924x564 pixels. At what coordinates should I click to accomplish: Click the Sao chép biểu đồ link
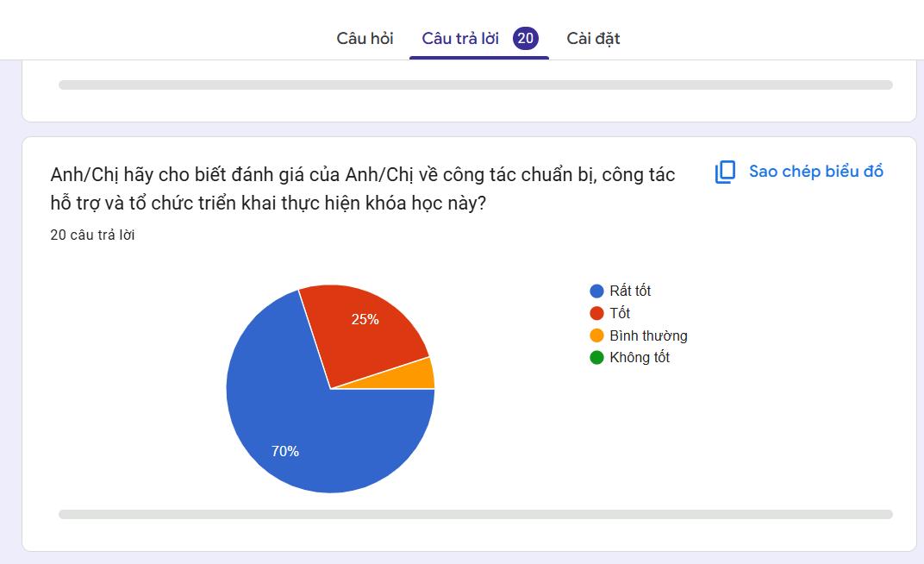[815, 172]
